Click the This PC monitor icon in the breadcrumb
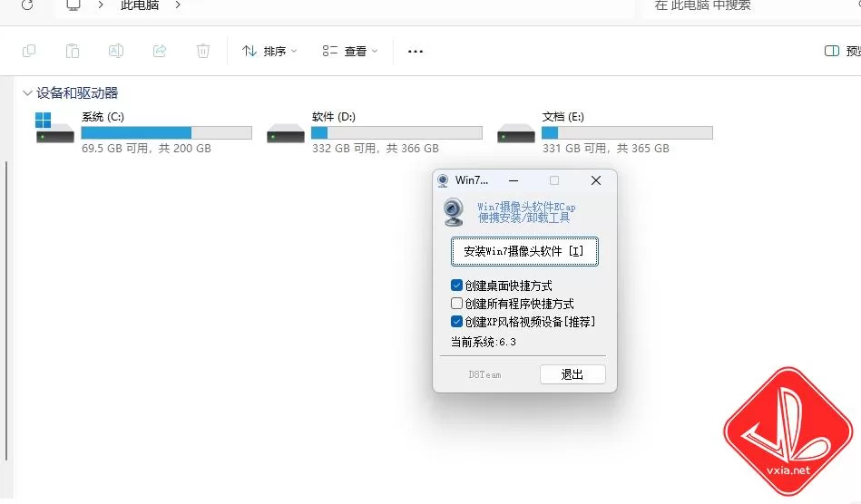Image resolution: width=861 pixels, height=504 pixels. (x=73, y=5)
